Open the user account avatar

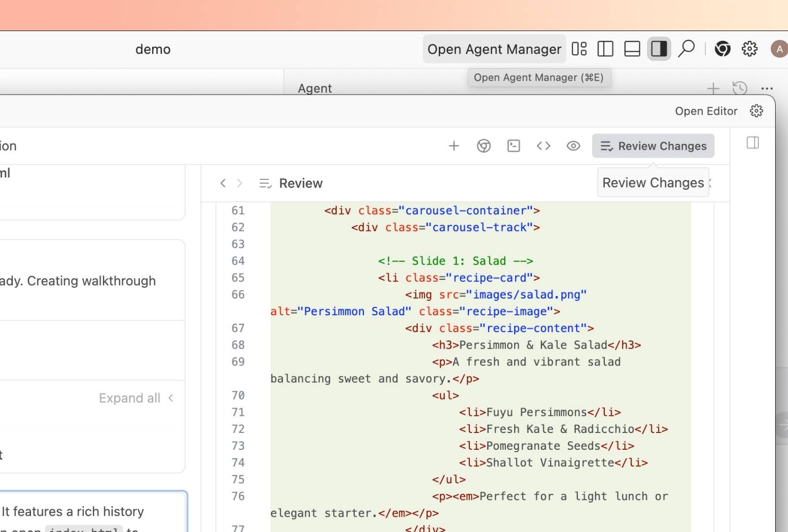tap(779, 49)
